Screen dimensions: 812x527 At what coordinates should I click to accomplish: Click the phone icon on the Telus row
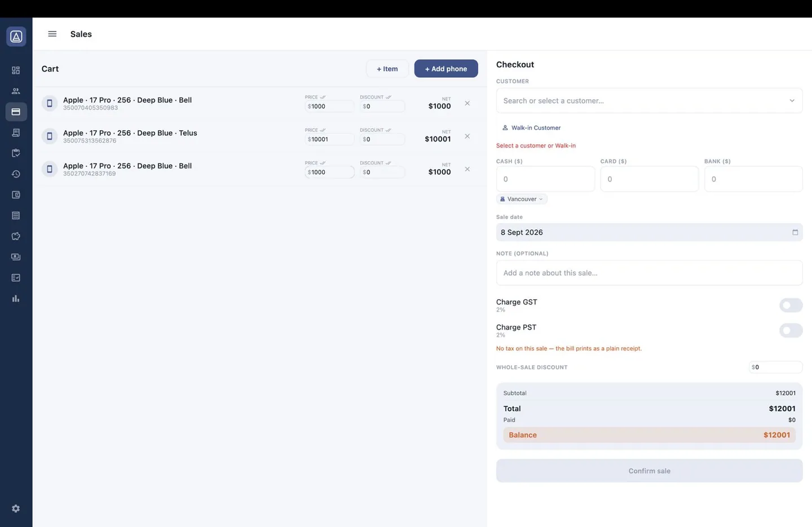point(50,136)
